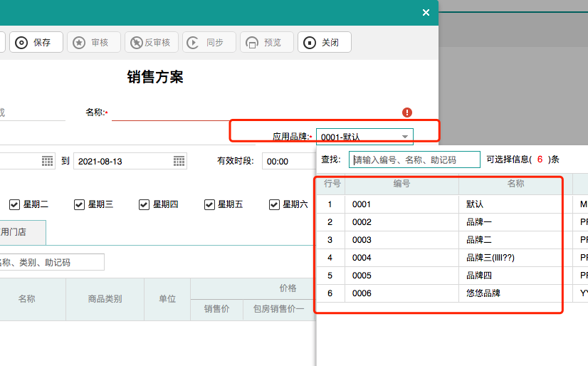Image resolution: width=588 pixels, height=366 pixels.
Task: Sort the brand list by 编号 column header
Action: 401,184
